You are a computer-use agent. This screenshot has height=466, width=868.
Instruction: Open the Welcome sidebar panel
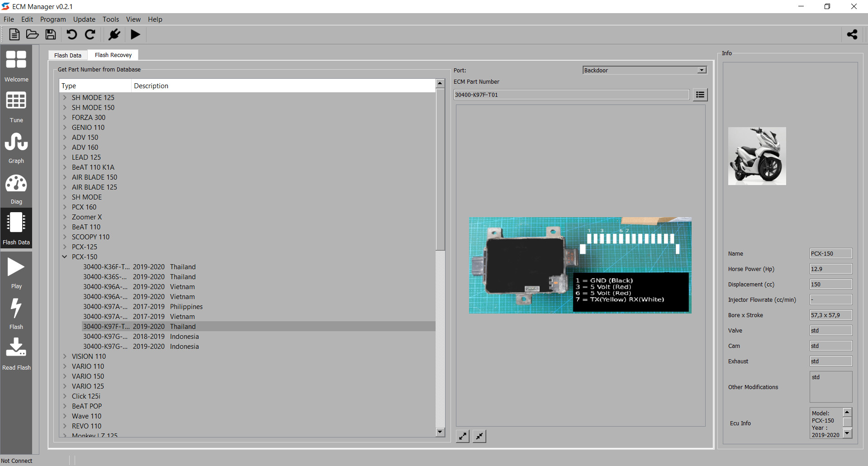point(16,66)
